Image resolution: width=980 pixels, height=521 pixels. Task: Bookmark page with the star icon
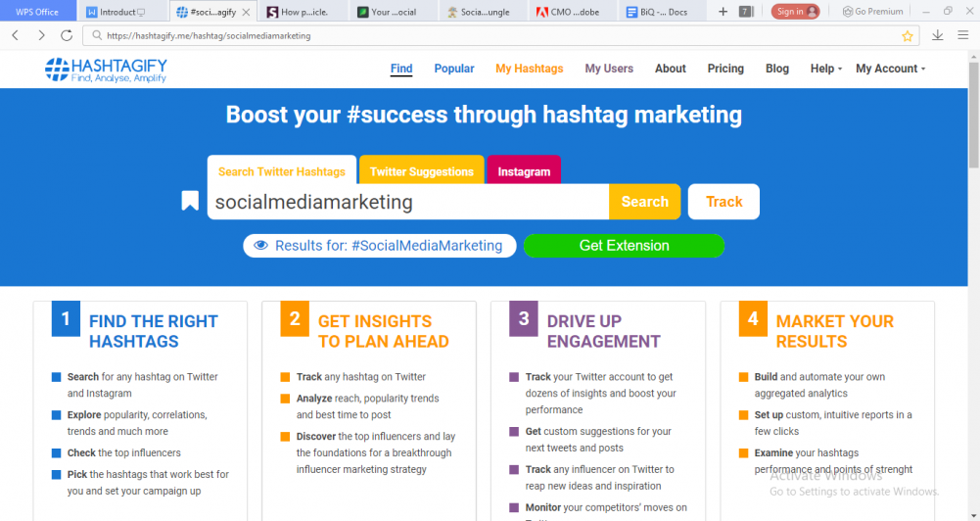tap(907, 36)
